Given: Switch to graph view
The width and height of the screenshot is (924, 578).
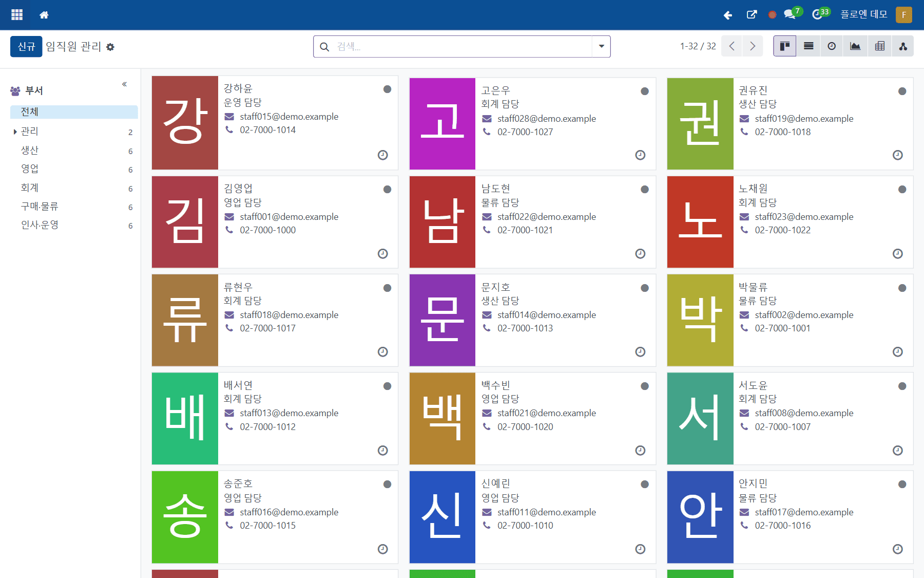Looking at the screenshot, I should click(x=855, y=46).
